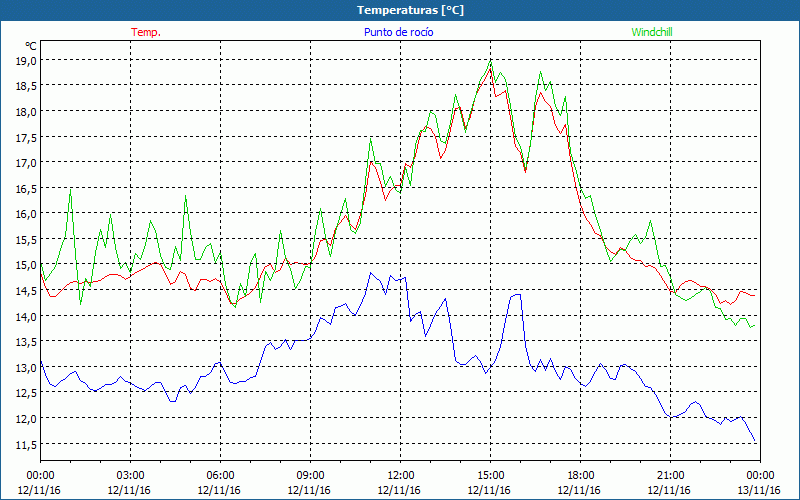
Task: Click the 09:00 time axis label
Action: coord(310,476)
